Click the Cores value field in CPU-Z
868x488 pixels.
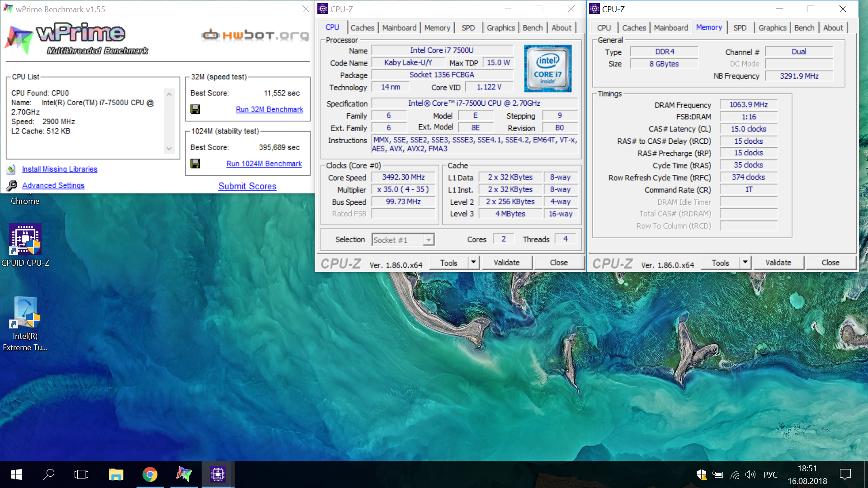(x=503, y=239)
